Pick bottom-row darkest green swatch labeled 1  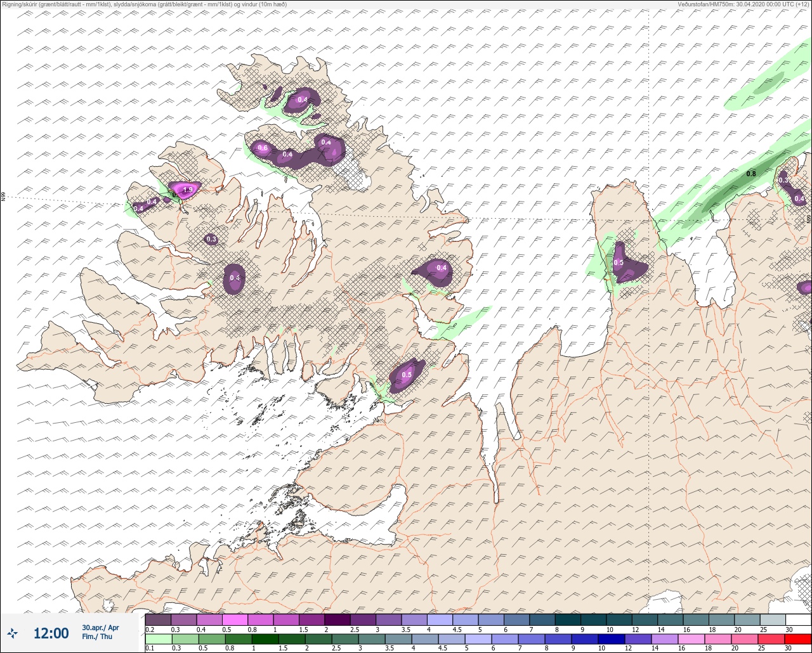pyautogui.click(x=265, y=639)
